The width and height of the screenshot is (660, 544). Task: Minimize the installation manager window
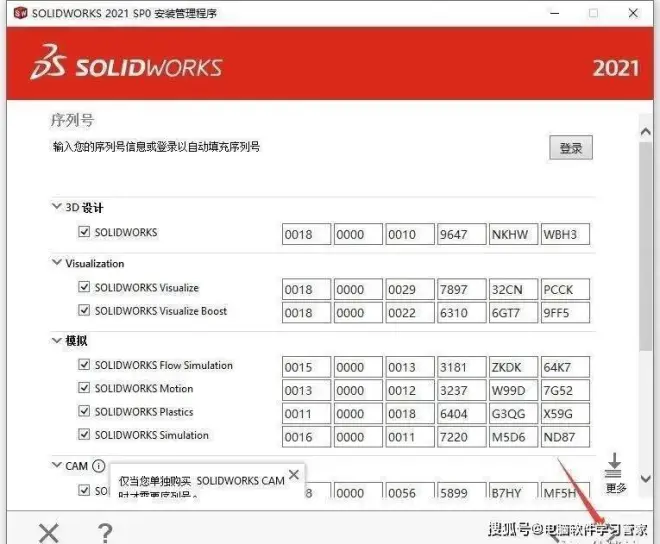pos(555,13)
